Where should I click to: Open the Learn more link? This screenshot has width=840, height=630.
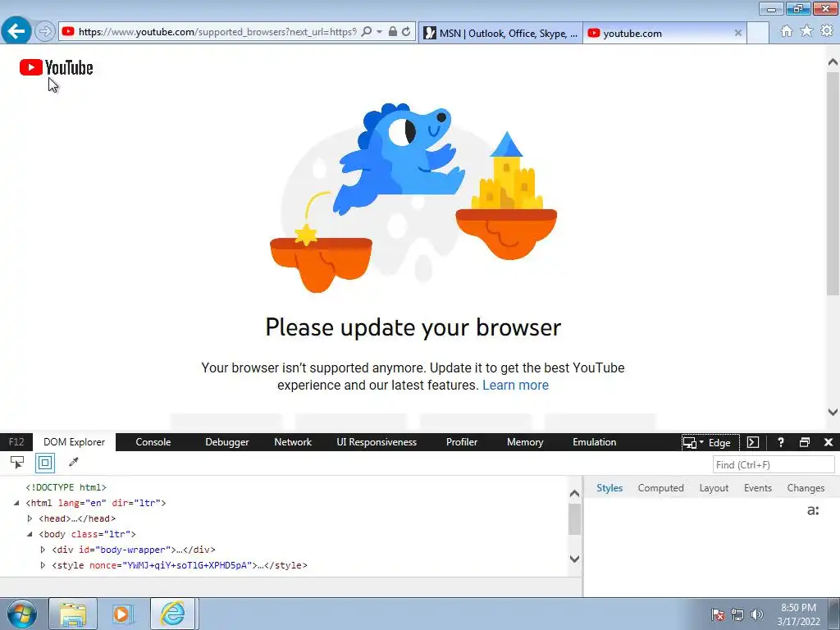point(515,386)
